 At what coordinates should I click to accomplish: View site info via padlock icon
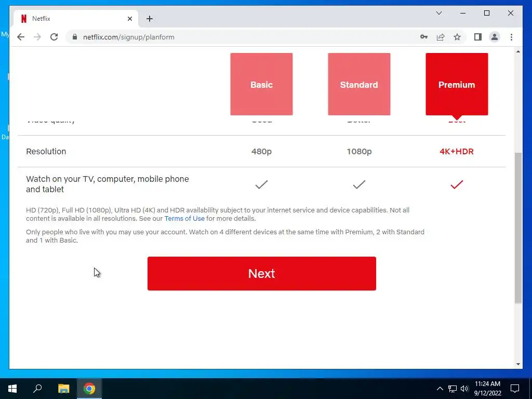75,37
